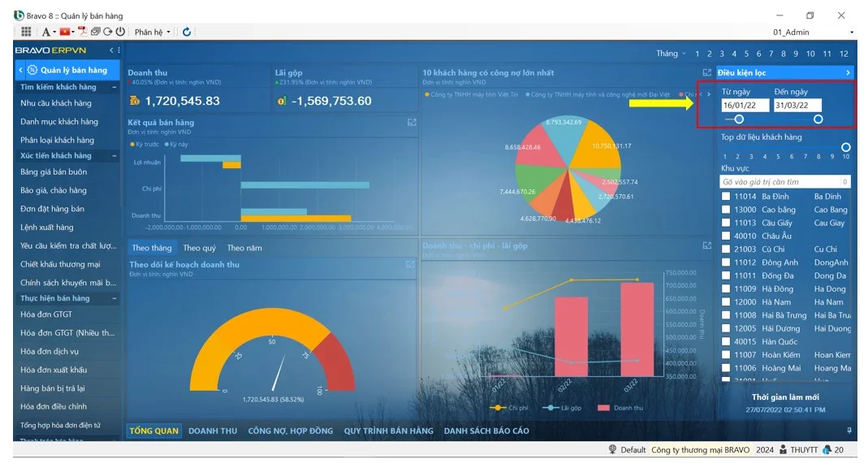The height and width of the screenshot is (464, 868).
Task: Switch to the DOANH THU tab
Action: (213, 431)
